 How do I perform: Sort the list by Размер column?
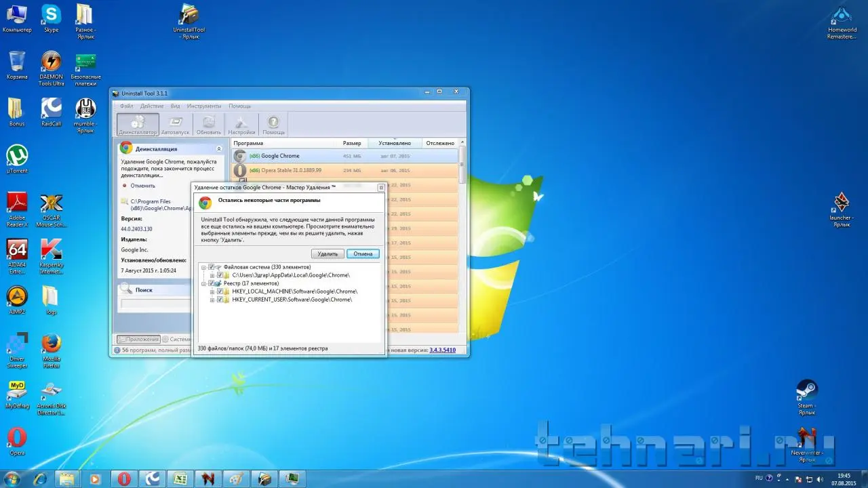tap(352, 143)
